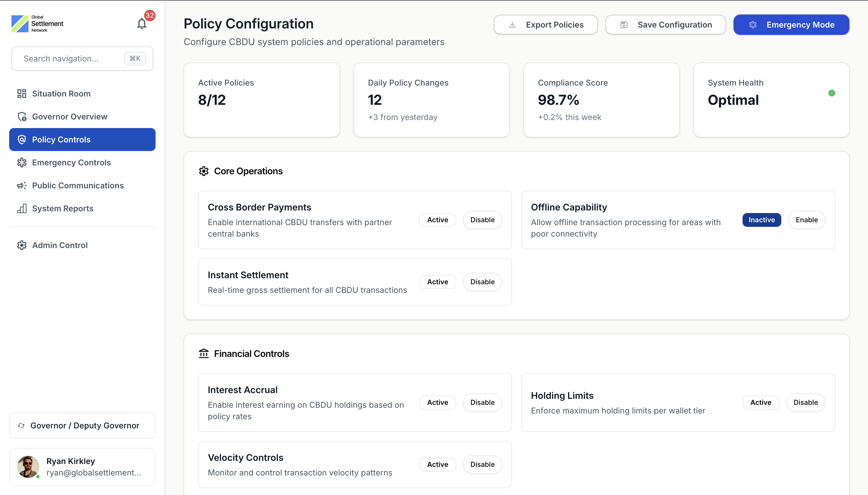Open Governor Overview from the navigation menu
Screen dimensions: 868x495
point(69,117)
